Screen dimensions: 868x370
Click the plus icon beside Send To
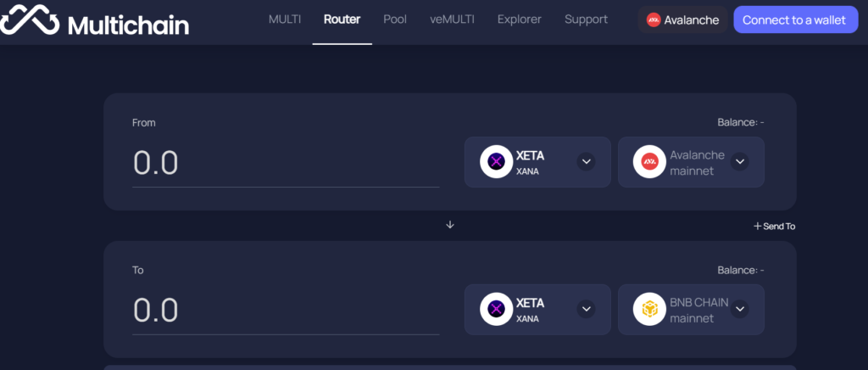coord(757,226)
